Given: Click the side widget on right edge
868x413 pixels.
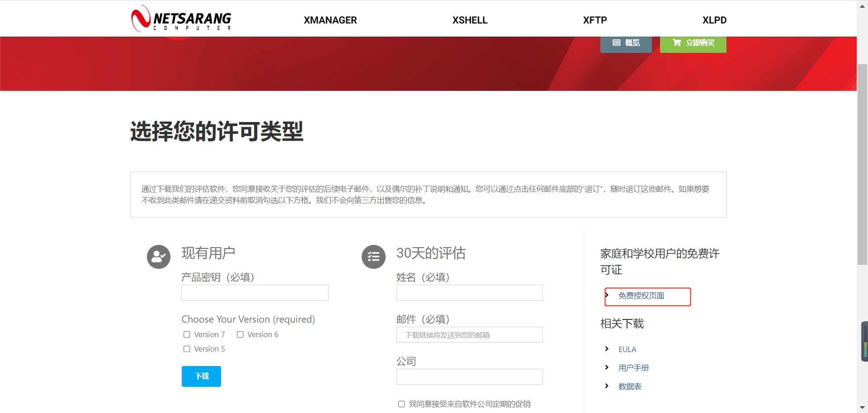Looking at the screenshot, I should click(x=864, y=341).
